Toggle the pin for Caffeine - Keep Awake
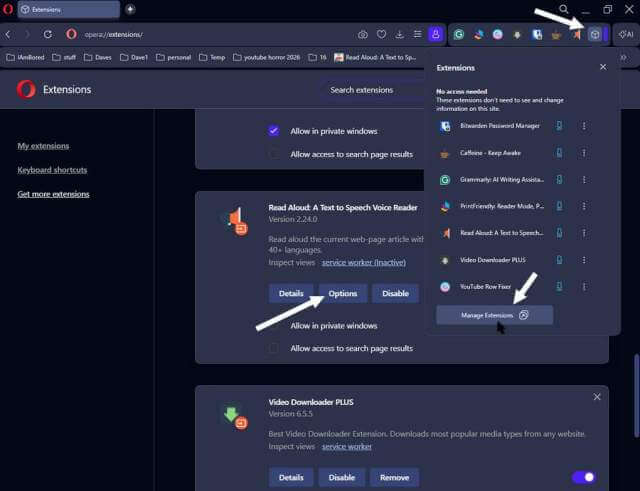The height and width of the screenshot is (491, 640). click(560, 153)
